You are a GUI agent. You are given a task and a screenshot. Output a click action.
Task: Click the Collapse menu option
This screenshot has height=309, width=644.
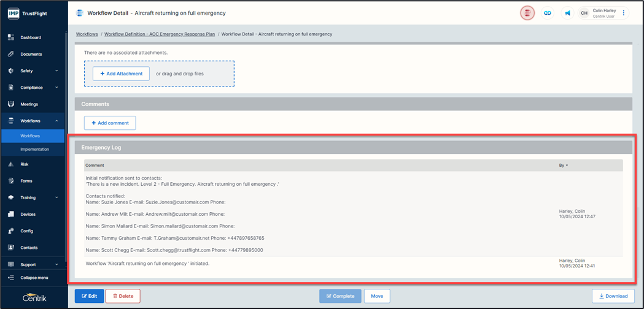click(x=34, y=278)
